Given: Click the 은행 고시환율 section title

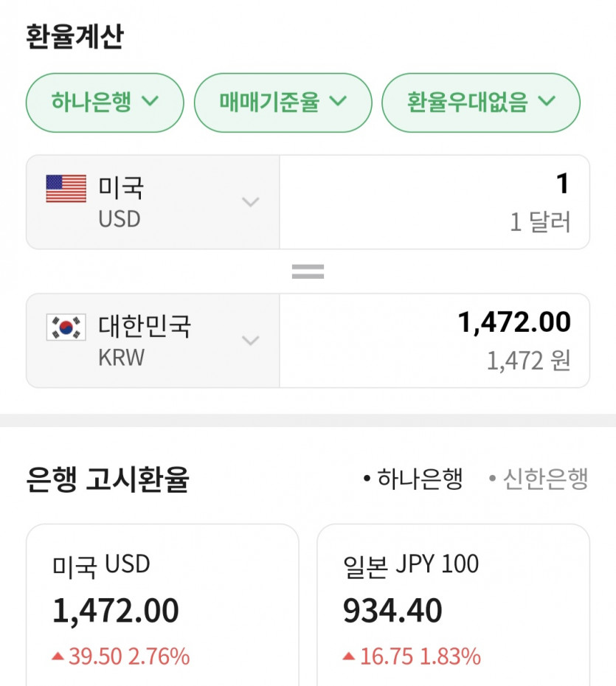Looking at the screenshot, I should (x=108, y=480).
